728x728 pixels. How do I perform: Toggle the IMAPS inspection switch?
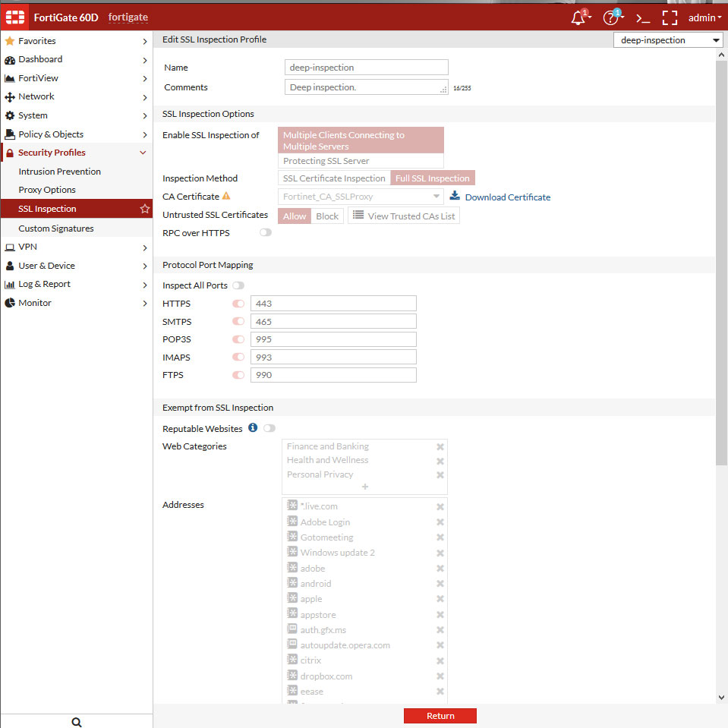point(238,357)
